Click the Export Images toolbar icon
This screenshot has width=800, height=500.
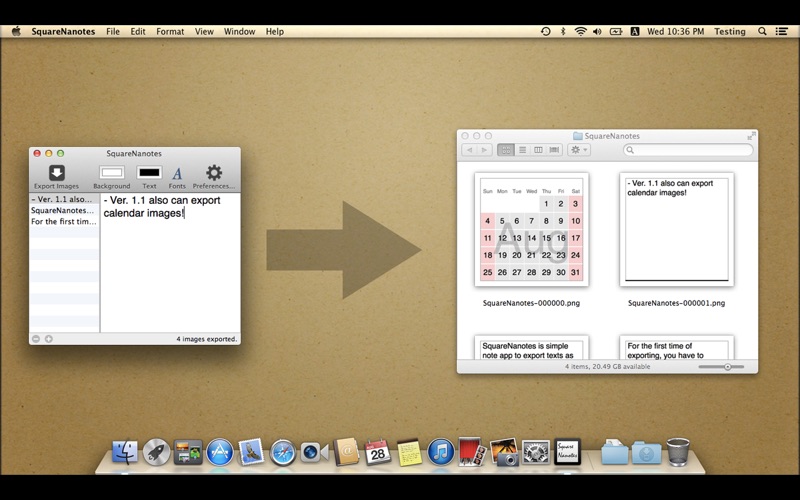[57, 173]
